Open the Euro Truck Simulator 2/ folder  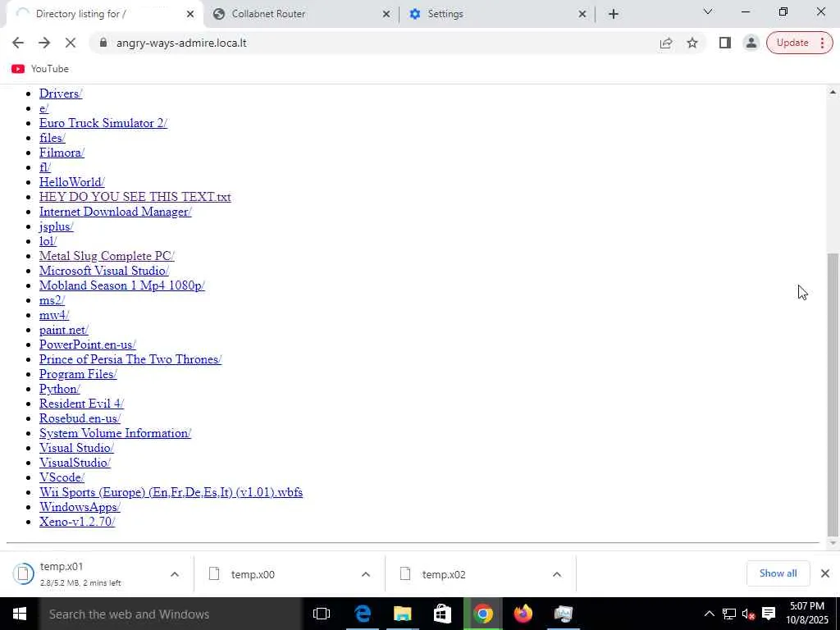pyautogui.click(x=103, y=123)
